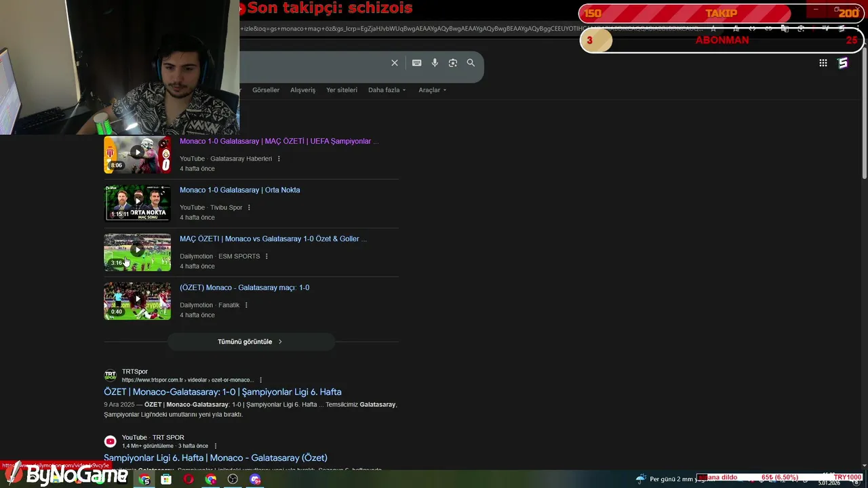868x488 pixels.
Task: Switch to the Yer siteleri tab
Action: coord(342,90)
